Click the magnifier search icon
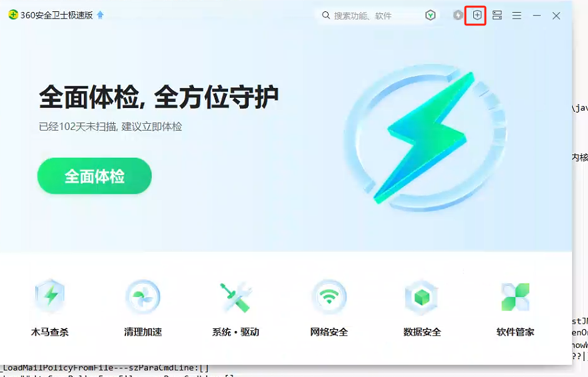 [326, 15]
